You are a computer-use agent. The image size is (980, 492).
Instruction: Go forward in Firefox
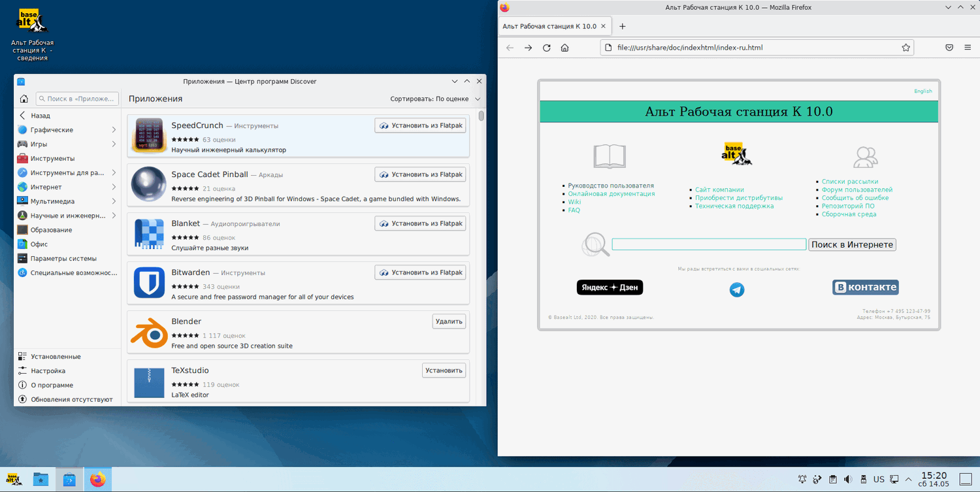[528, 48]
